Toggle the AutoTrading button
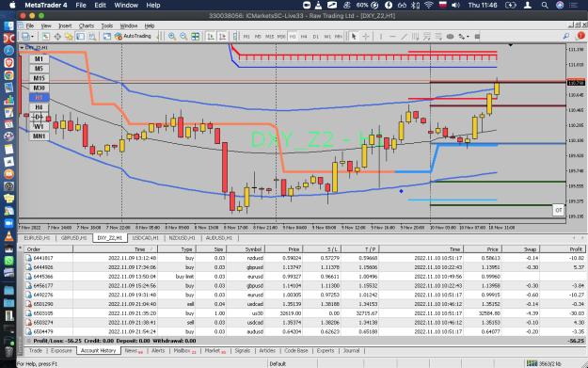The height and width of the screenshot is (368, 588). pos(133,36)
